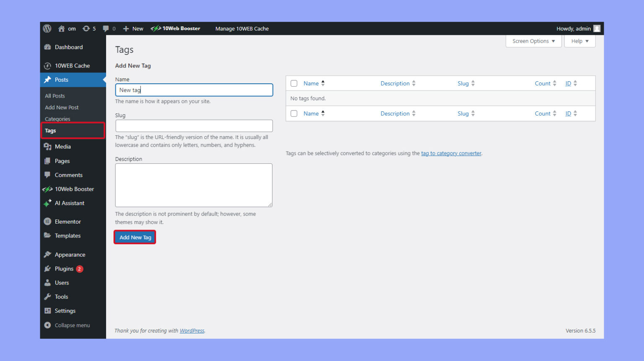The height and width of the screenshot is (361, 644).
Task: Click the AI Assistant sparkle icon
Action: click(47, 203)
